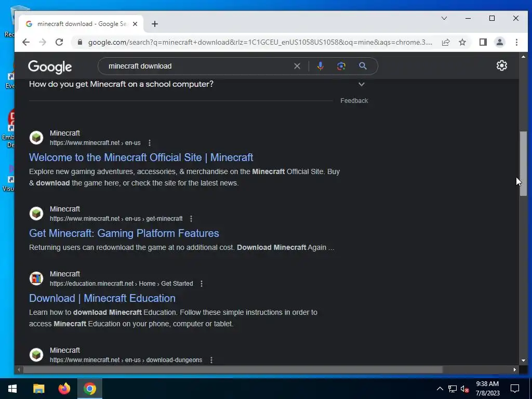
Task: Open Chrome three-dot menu
Action: [516, 42]
